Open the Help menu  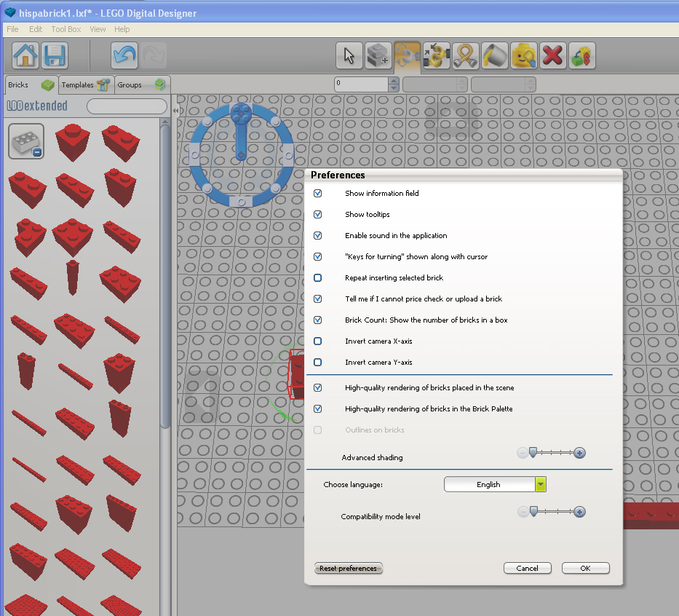(x=122, y=29)
